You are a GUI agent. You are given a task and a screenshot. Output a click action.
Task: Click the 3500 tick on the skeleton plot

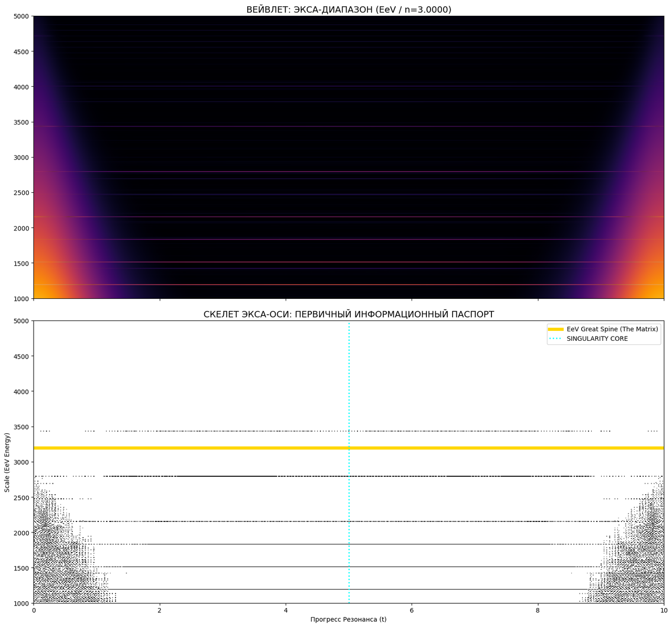22,427
